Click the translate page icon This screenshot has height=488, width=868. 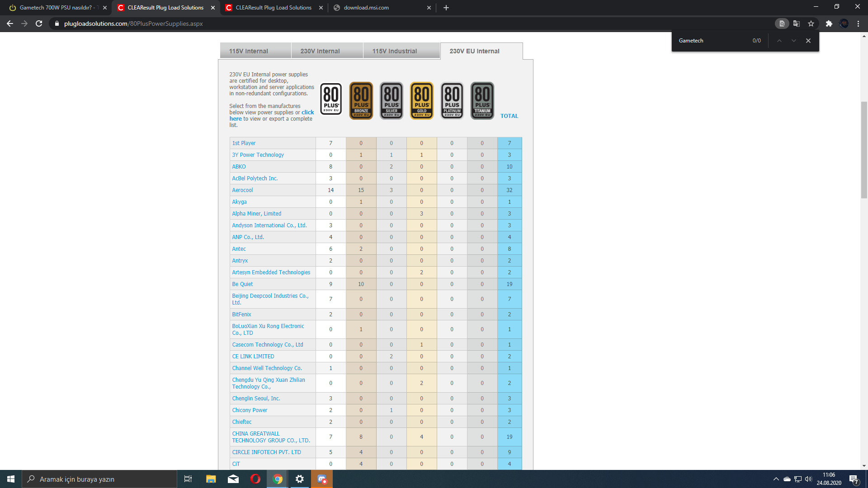coord(797,23)
